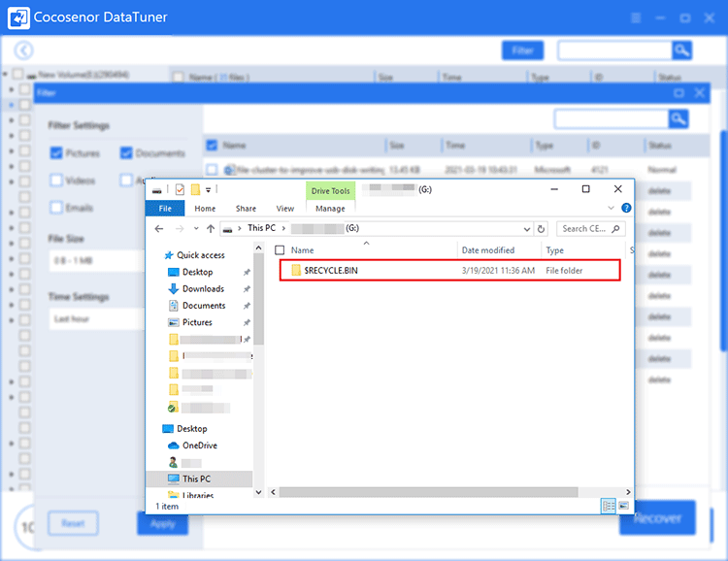The width and height of the screenshot is (728, 561).
Task: Click the Recover button
Action: click(657, 518)
